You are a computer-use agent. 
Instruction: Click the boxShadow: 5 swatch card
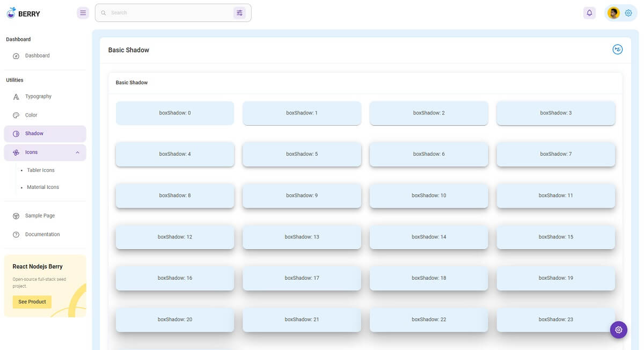click(302, 154)
